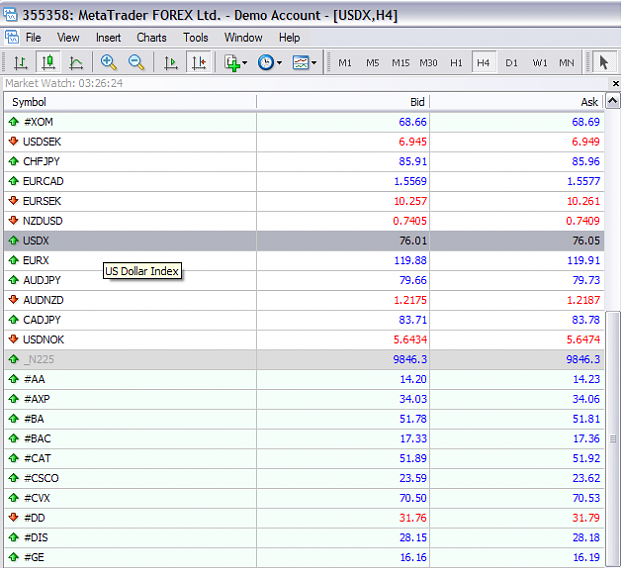Click the Bid column header
The image size is (625, 579).
[x=343, y=102]
